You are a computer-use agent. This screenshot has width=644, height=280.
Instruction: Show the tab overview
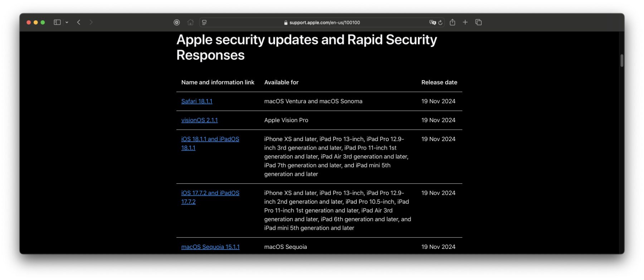point(478,22)
